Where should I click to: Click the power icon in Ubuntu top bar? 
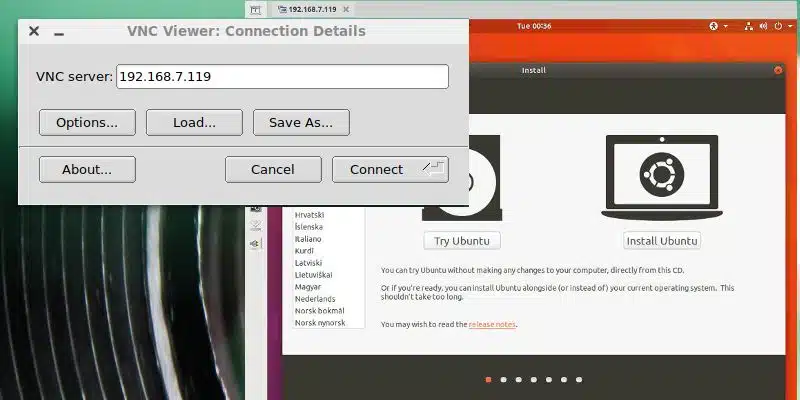pos(778,26)
